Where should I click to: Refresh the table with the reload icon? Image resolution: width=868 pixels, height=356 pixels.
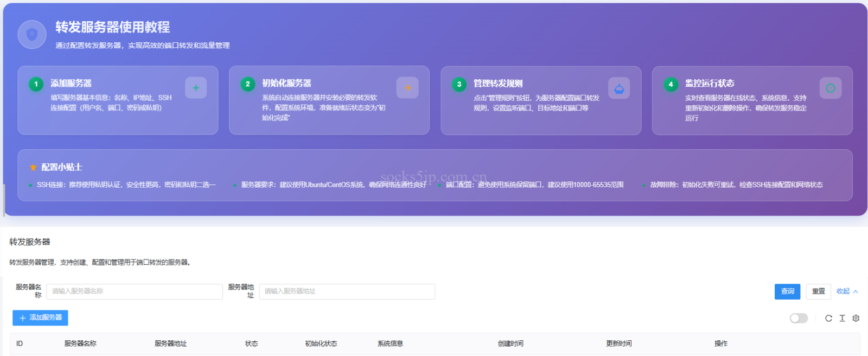(x=828, y=319)
